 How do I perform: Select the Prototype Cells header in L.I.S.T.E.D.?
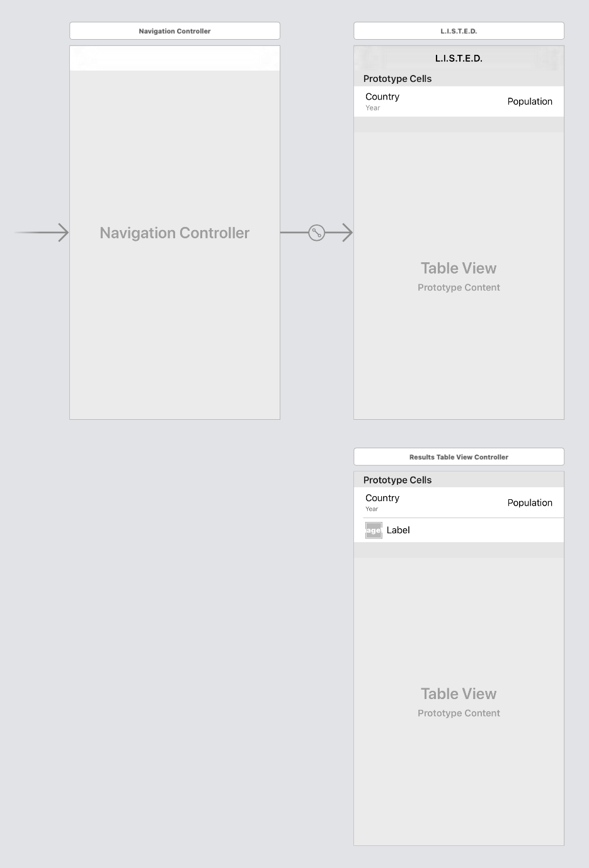[x=397, y=78]
